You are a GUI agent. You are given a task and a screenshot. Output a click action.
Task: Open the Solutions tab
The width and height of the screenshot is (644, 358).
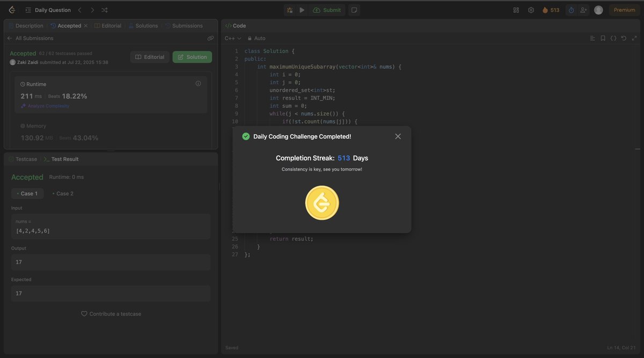coord(143,26)
